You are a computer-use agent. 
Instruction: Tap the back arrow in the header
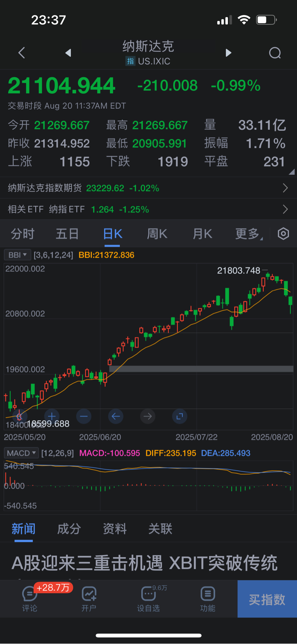pos(22,53)
